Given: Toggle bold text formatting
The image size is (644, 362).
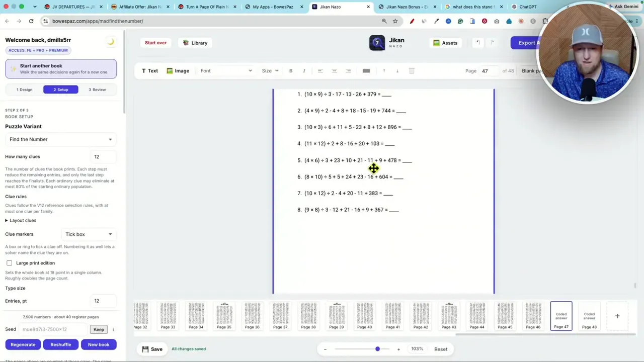Looking at the screenshot, I should click(x=290, y=71).
